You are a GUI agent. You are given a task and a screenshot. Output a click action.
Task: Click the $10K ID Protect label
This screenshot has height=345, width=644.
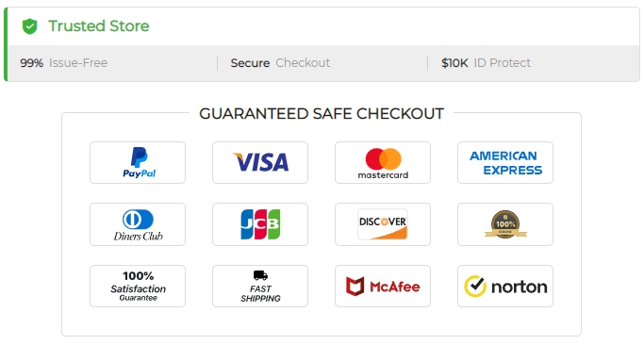tap(486, 63)
